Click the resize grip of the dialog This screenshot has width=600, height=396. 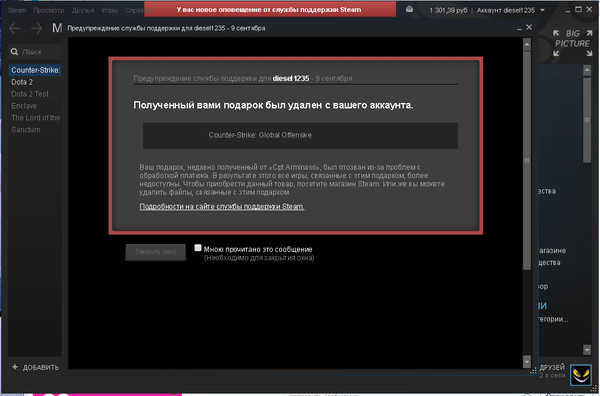coord(533,371)
